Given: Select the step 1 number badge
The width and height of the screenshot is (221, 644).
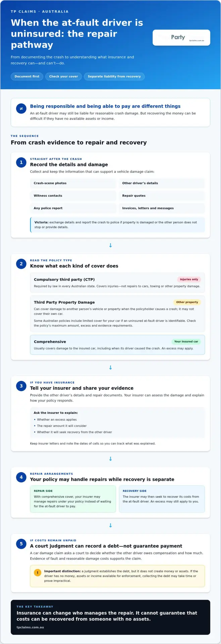Looking at the screenshot, I should coord(21,162).
